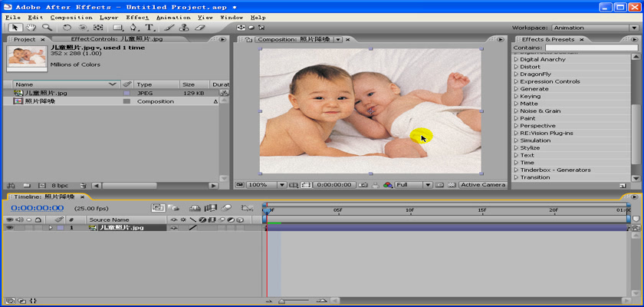Toggle the region of interest button
644x307 pixels.
306,185
